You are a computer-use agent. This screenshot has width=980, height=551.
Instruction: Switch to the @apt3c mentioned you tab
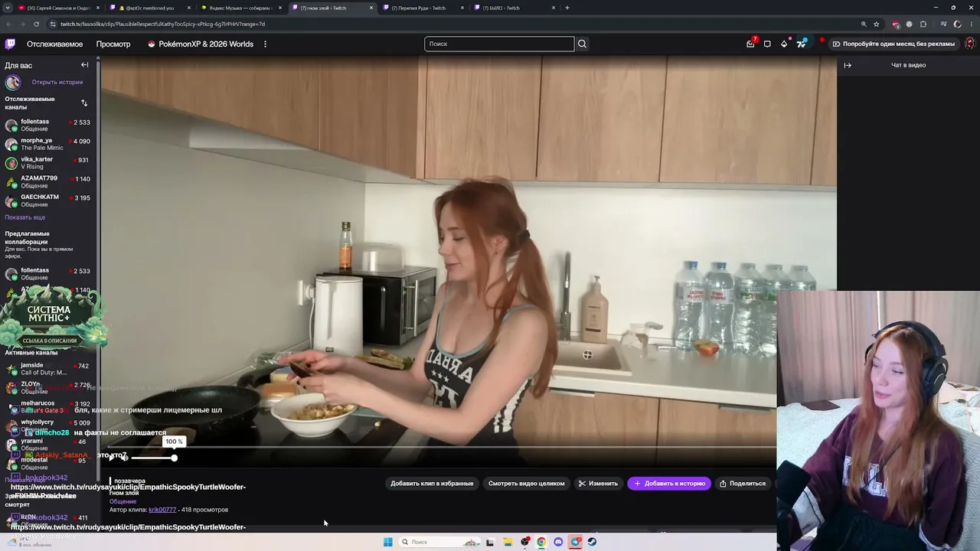tap(149, 8)
